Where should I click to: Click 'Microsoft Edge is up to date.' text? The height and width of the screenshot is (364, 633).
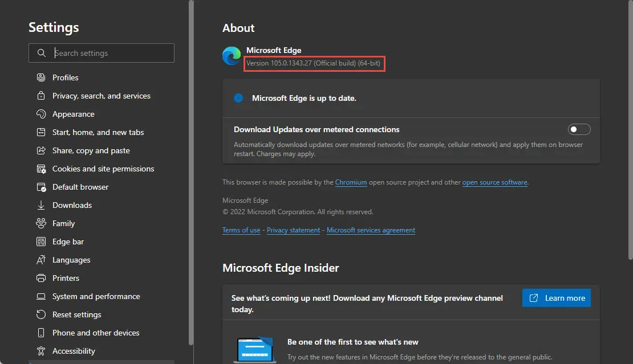tap(304, 99)
